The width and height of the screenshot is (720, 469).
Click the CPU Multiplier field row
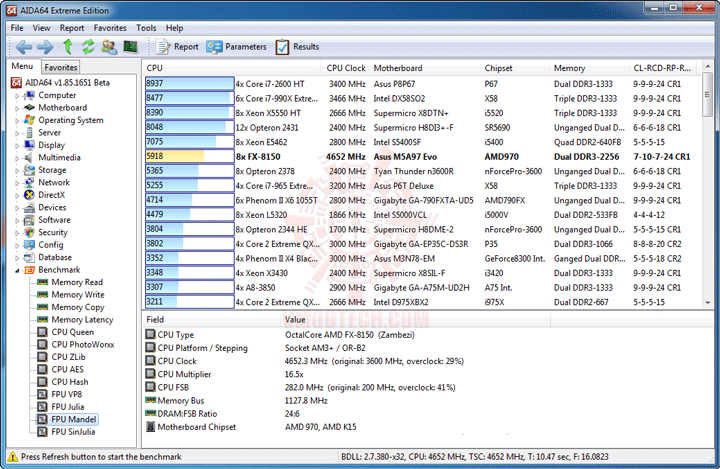(x=349, y=374)
